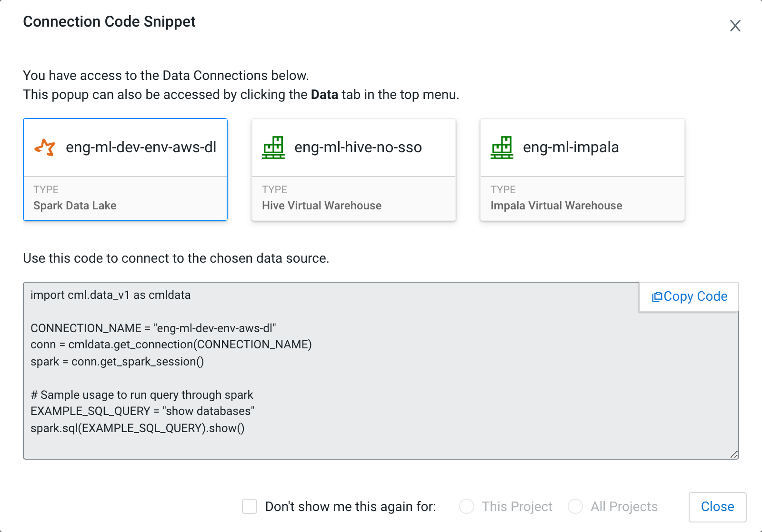
Task: Click the CONNECTION_NAME assignment code line
Action: 153,328
